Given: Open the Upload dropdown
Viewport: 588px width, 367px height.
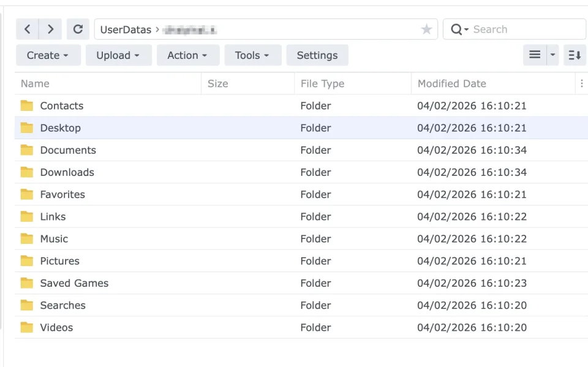Looking at the screenshot, I should (118, 55).
